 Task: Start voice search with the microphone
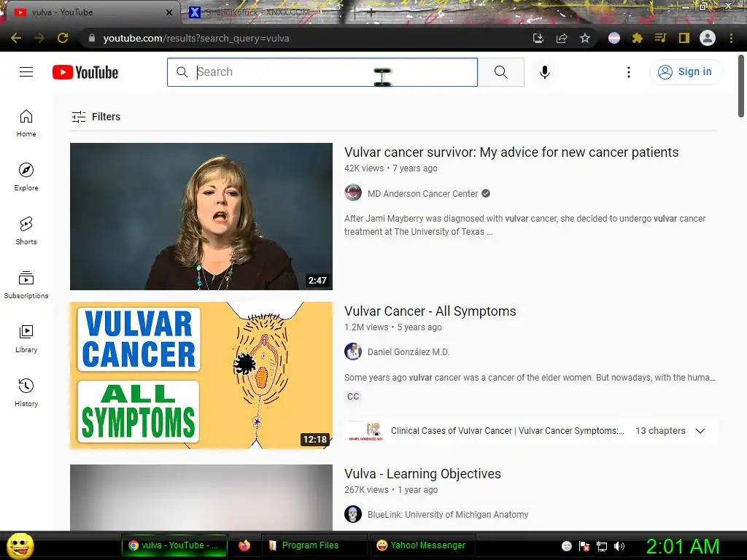(544, 72)
